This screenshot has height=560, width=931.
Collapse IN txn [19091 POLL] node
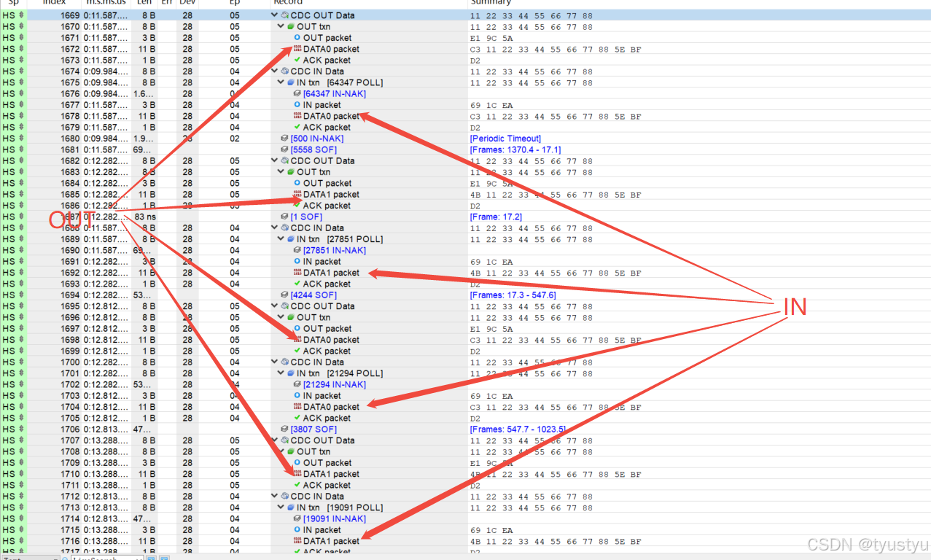pos(281,507)
